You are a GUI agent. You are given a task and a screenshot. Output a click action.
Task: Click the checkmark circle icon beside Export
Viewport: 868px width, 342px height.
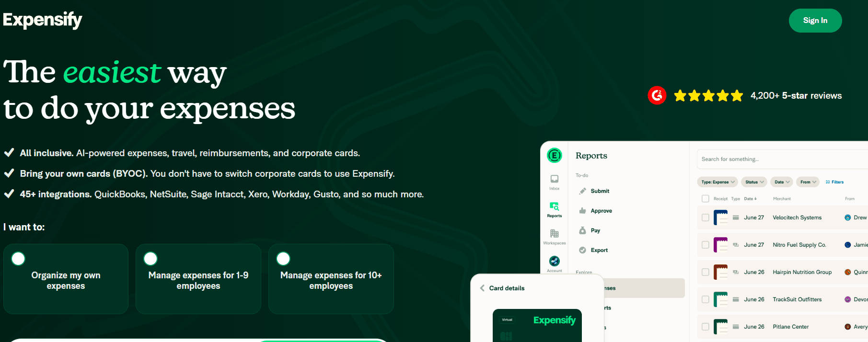(x=583, y=250)
